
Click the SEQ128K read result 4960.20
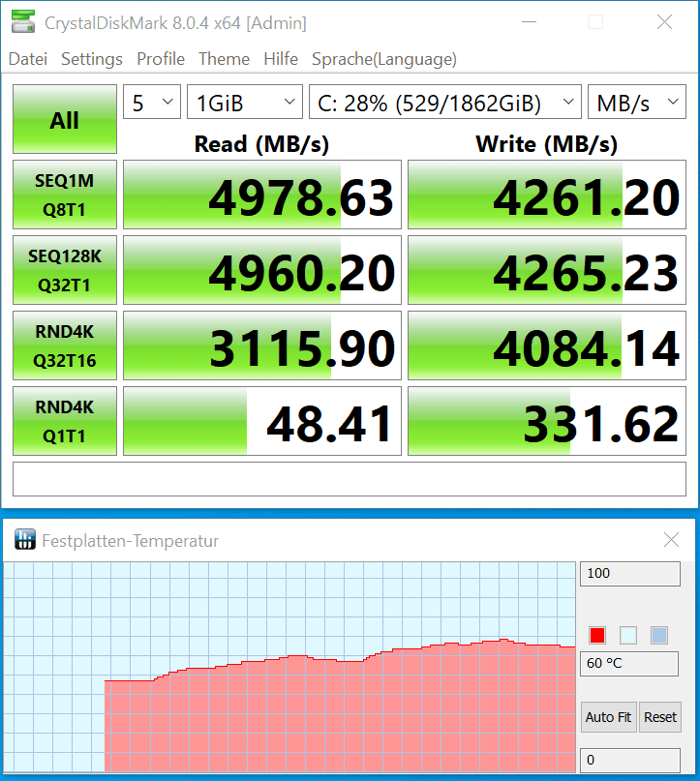click(x=262, y=270)
